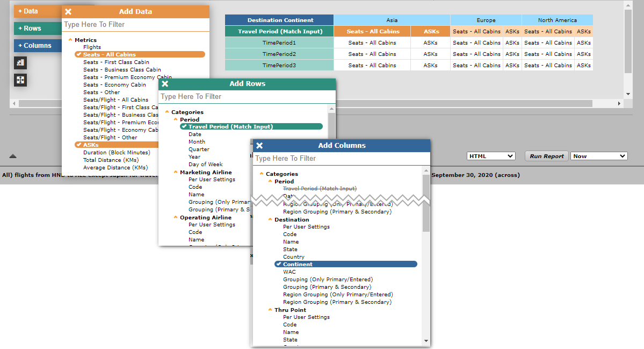Collapse Thru Point group in Add Columns
644x349 pixels.
(x=270, y=310)
